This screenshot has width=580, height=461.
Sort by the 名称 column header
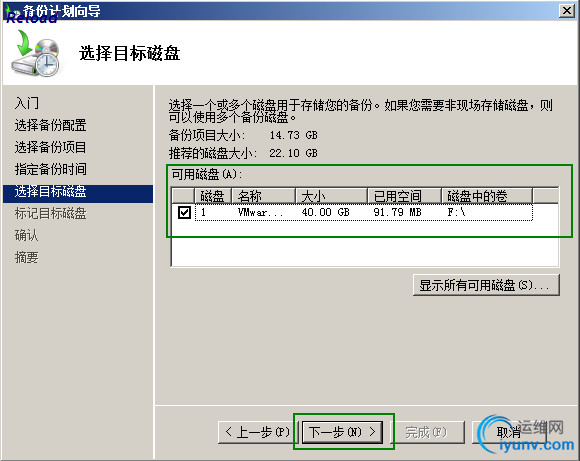[263, 196]
